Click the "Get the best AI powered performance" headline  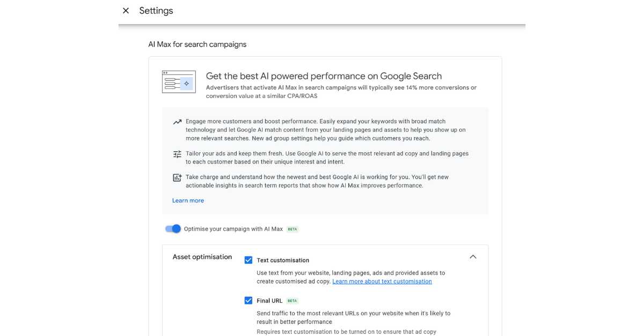click(x=324, y=76)
